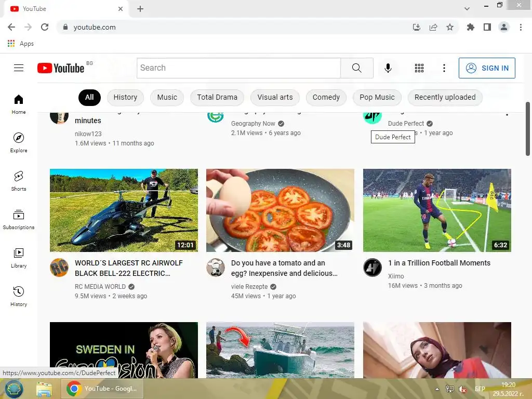
Task: Select the Music filter chip
Action: click(167, 97)
